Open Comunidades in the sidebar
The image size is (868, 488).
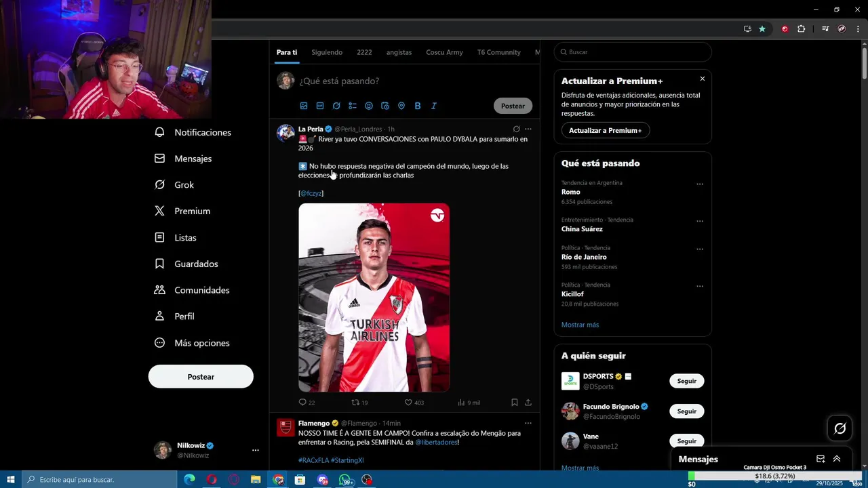pyautogui.click(x=192, y=290)
